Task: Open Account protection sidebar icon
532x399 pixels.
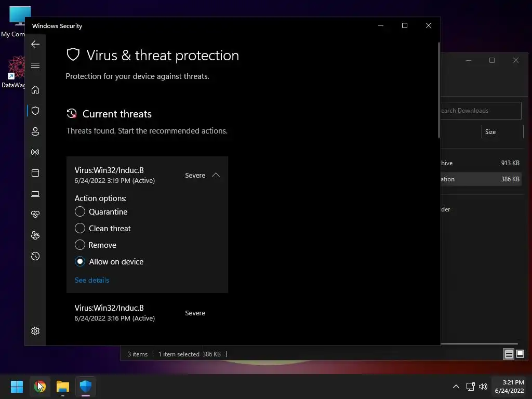Action: (x=35, y=131)
